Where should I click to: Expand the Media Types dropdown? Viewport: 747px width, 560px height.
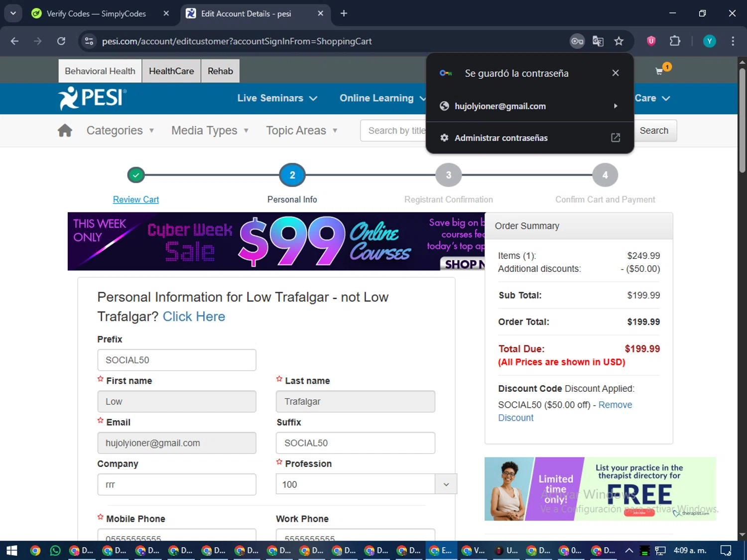[x=210, y=130]
